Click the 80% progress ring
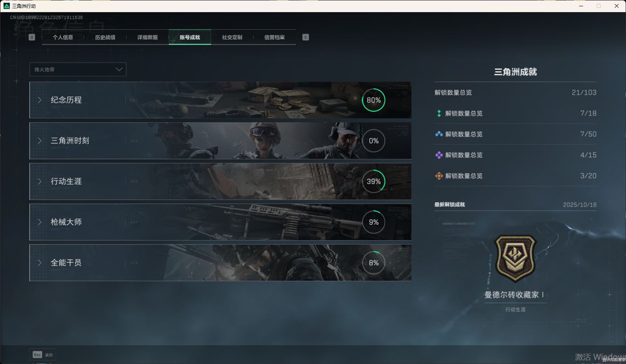Image resolution: width=626 pixels, height=364 pixels. (x=373, y=100)
